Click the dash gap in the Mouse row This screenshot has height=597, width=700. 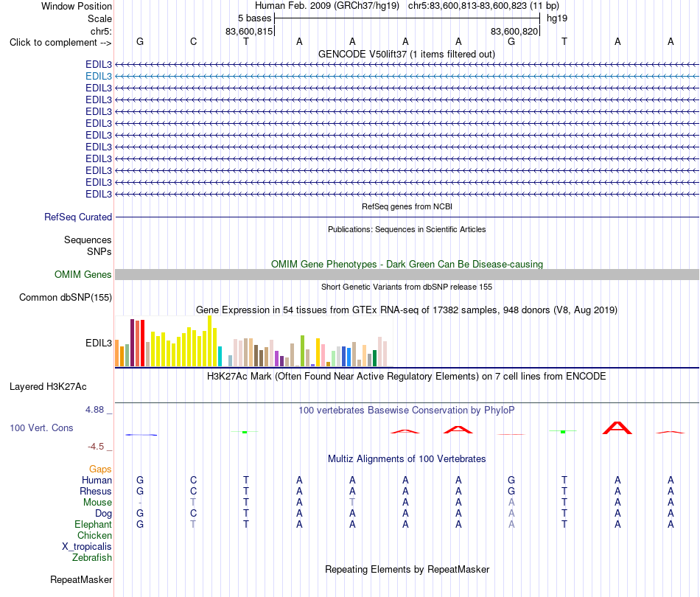(x=140, y=503)
